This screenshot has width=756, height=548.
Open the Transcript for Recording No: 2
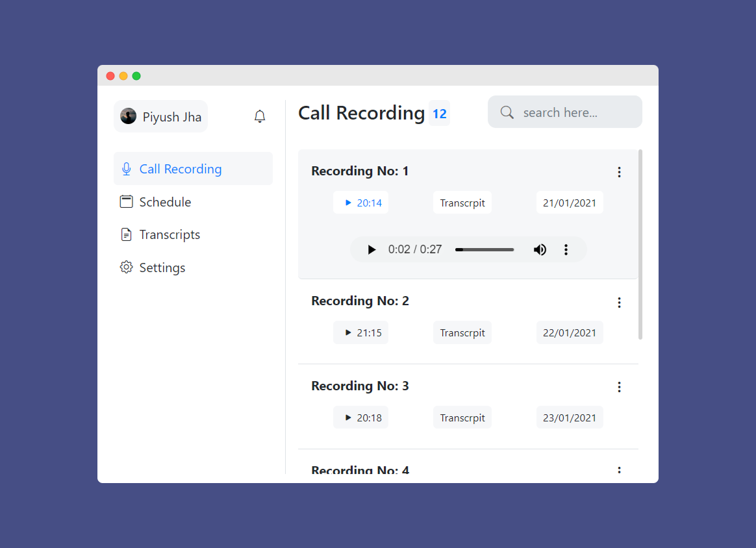462,332
